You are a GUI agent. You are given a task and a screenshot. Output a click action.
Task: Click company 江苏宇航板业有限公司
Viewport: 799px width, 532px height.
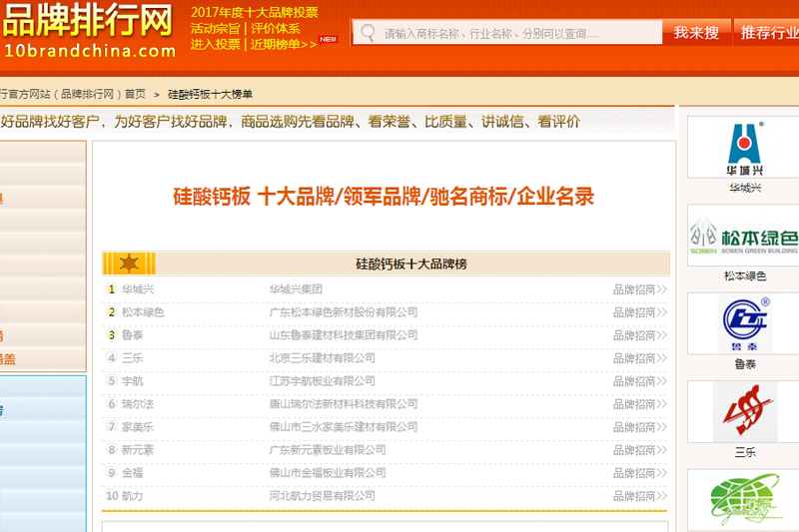[322, 381]
